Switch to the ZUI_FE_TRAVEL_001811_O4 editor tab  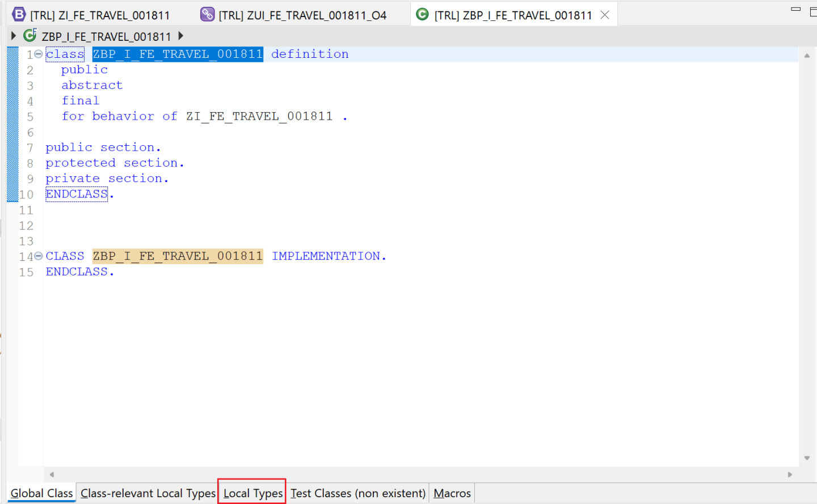(x=302, y=15)
